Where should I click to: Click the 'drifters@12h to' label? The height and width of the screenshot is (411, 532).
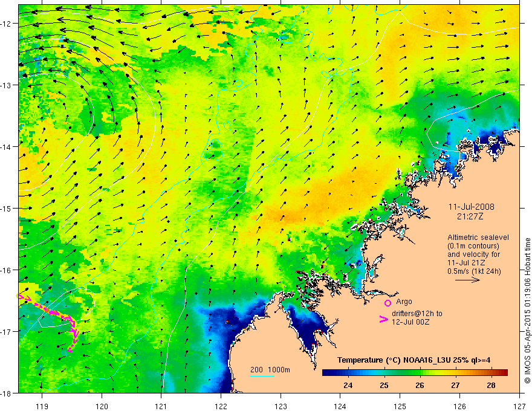(x=417, y=314)
